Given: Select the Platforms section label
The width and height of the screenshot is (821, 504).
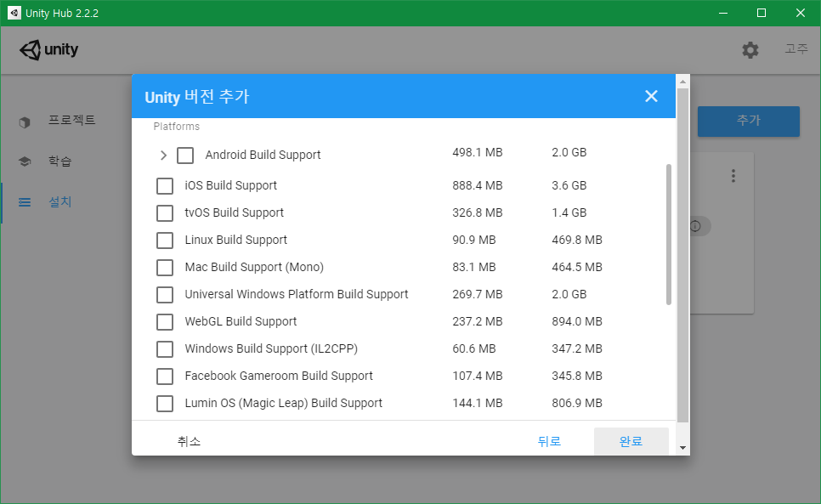Looking at the screenshot, I should [177, 127].
